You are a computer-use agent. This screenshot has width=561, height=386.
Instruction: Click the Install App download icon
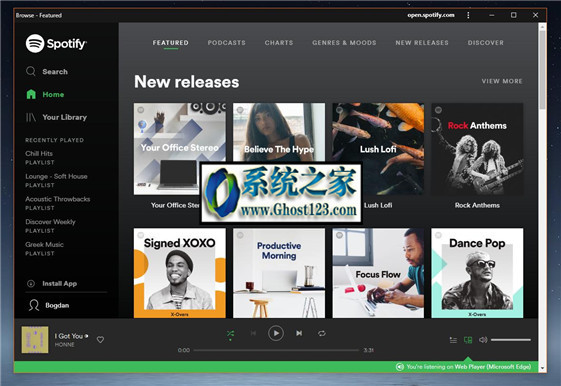31,283
